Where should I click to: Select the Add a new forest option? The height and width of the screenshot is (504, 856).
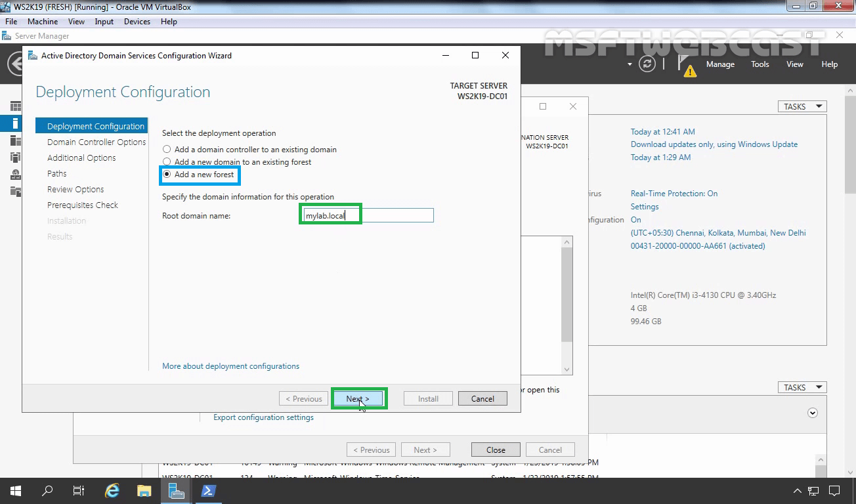point(198,175)
